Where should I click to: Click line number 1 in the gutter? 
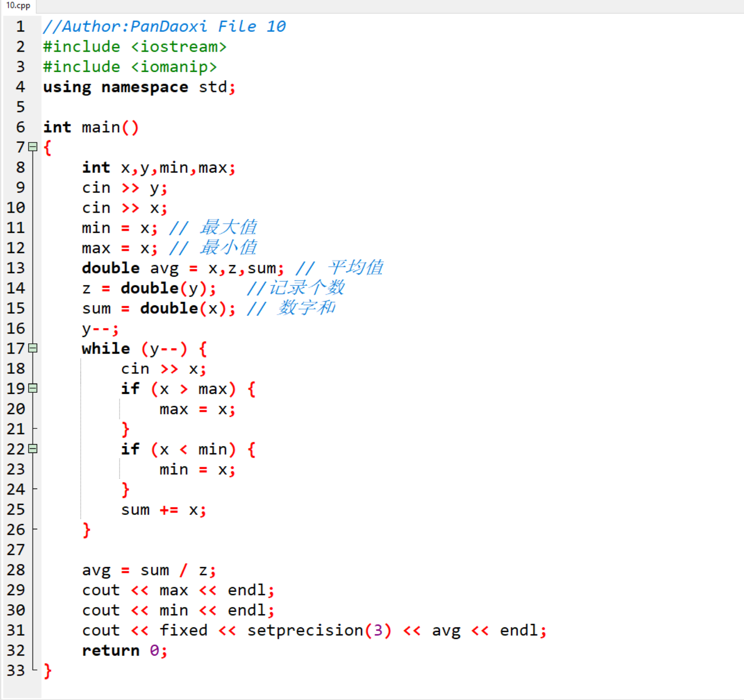20,27
